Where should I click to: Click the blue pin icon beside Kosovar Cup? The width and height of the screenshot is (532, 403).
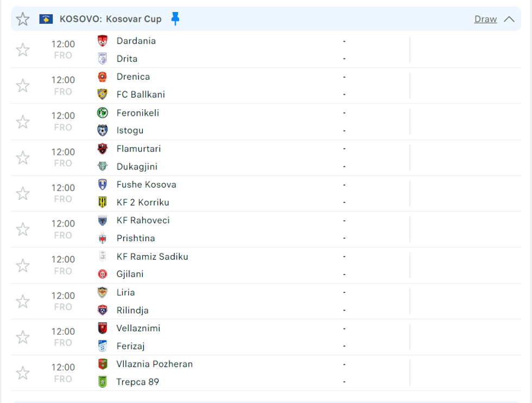pyautogui.click(x=175, y=19)
